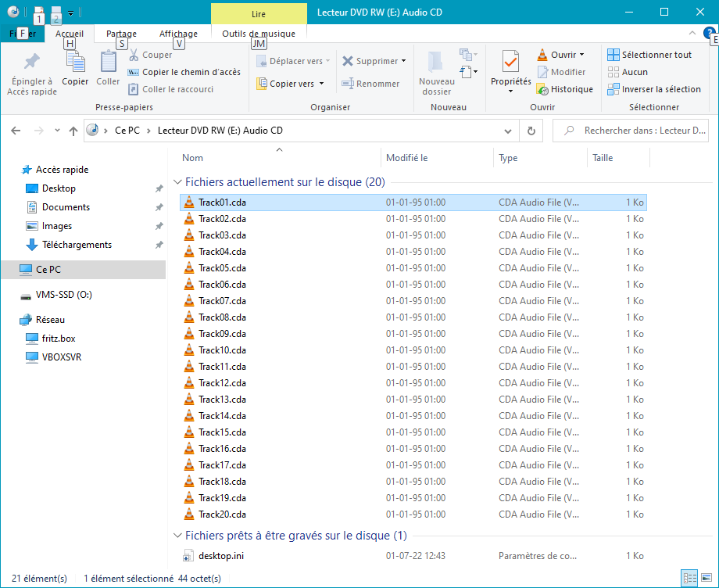This screenshot has height=588, width=719.
Task: Click the Nouveau dossier icon
Action: point(436,63)
